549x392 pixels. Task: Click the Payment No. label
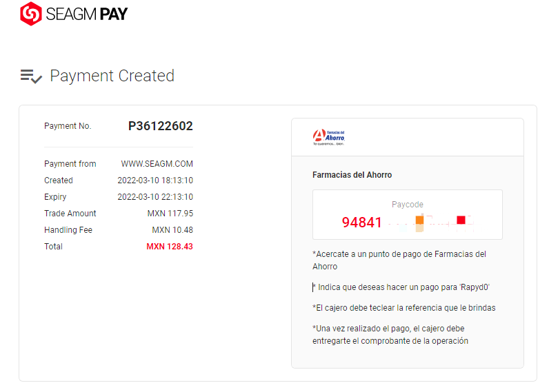point(68,126)
